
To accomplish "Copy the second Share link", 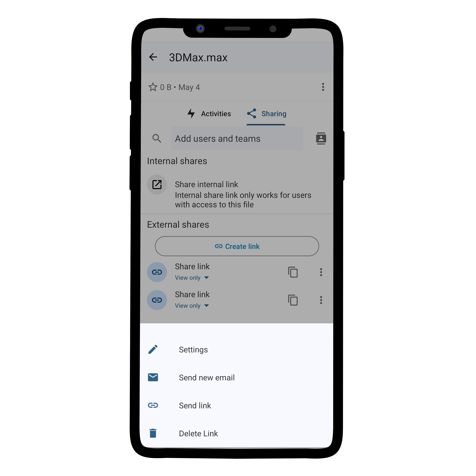I will [293, 300].
